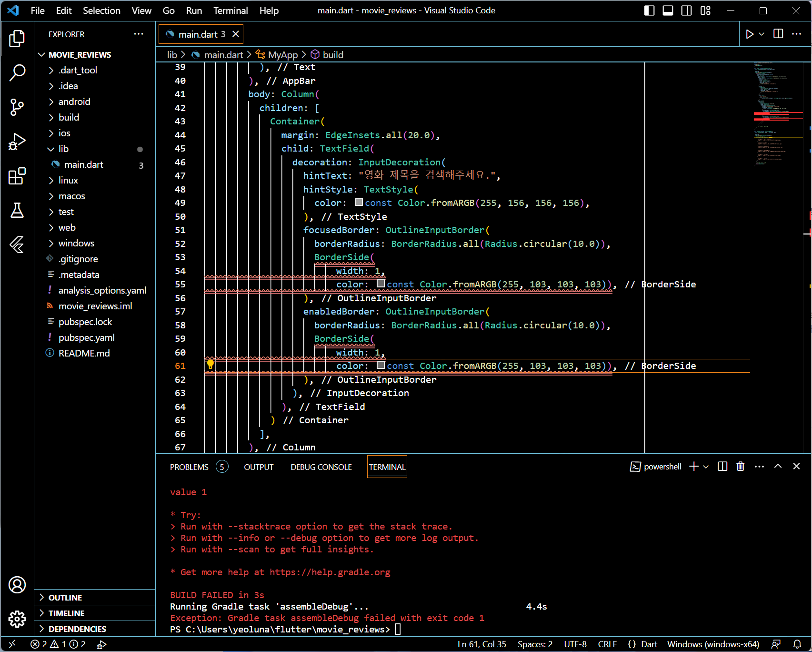
Task: Open the new terminal launch profile dropdown
Action: coord(706,467)
